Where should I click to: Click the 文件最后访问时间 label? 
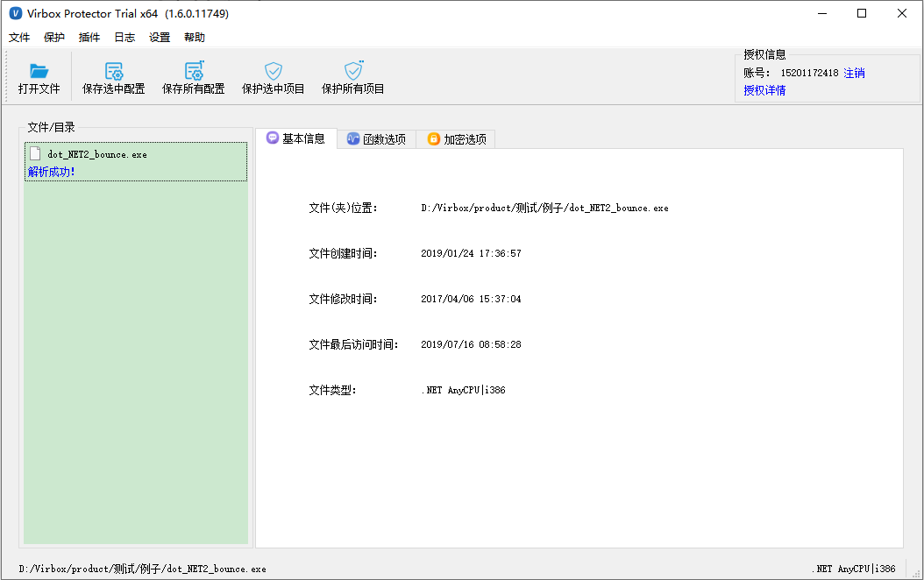(353, 344)
